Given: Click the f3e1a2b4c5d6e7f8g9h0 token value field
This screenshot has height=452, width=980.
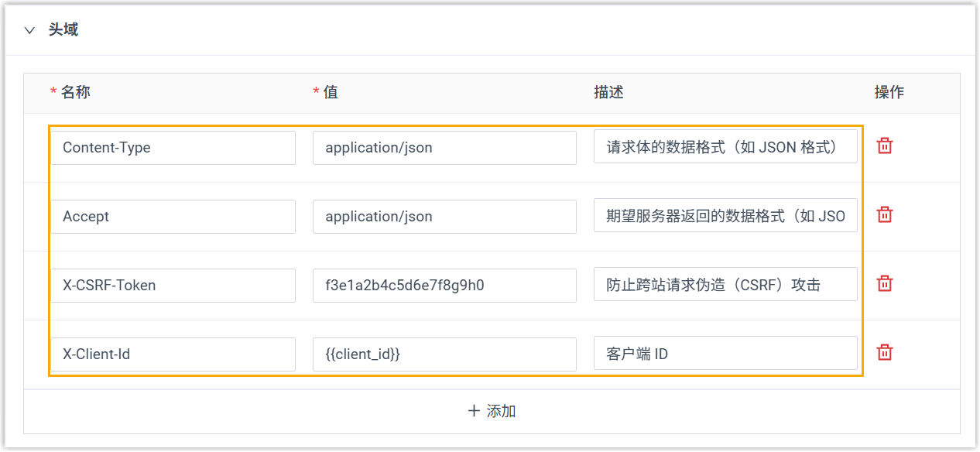Looking at the screenshot, I should (x=444, y=286).
